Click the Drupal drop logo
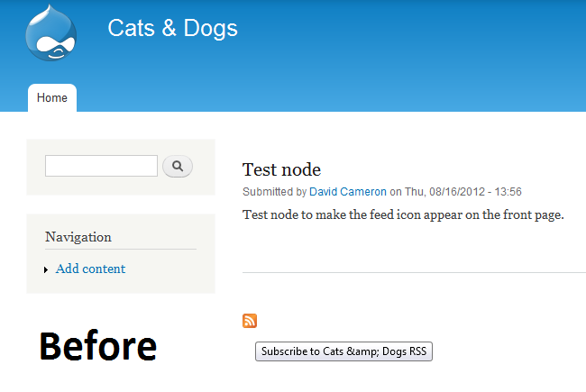586x392 pixels. pyautogui.click(x=51, y=32)
